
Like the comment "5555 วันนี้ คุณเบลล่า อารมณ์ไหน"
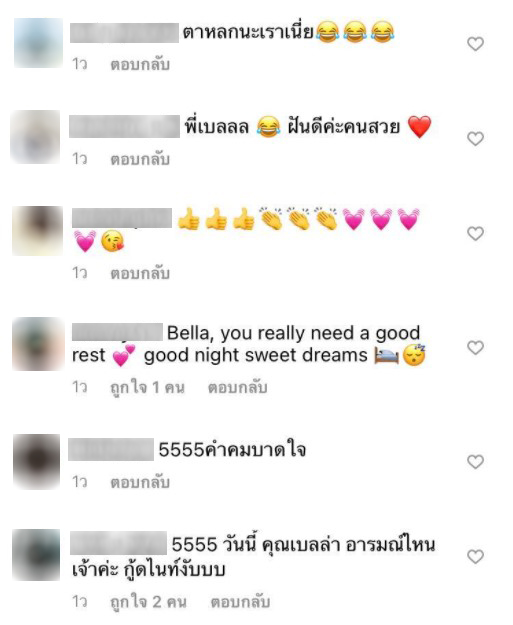pos(475,556)
